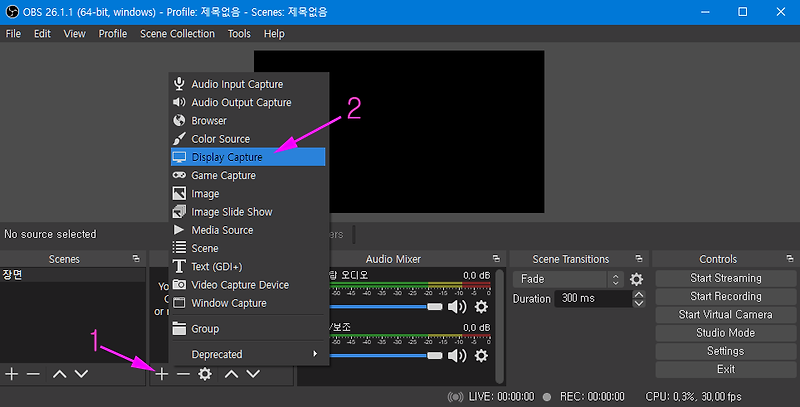Mute the second audio mixer channel speaker
The height and width of the screenshot is (407, 800).
coord(457,355)
